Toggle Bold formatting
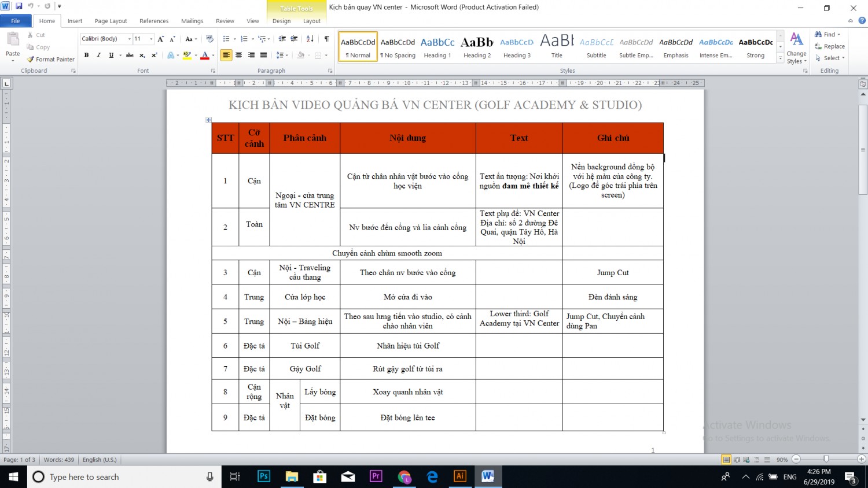This screenshot has height=488, width=868. [x=86, y=55]
